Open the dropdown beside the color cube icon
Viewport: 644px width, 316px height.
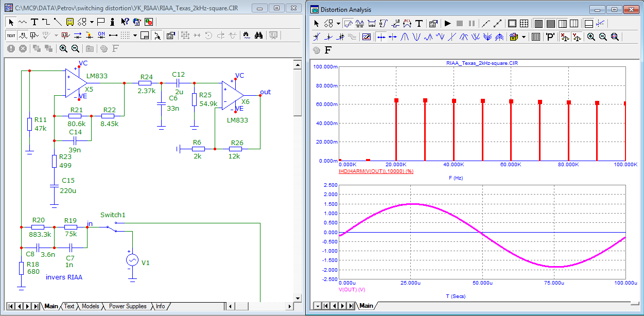(x=524, y=37)
